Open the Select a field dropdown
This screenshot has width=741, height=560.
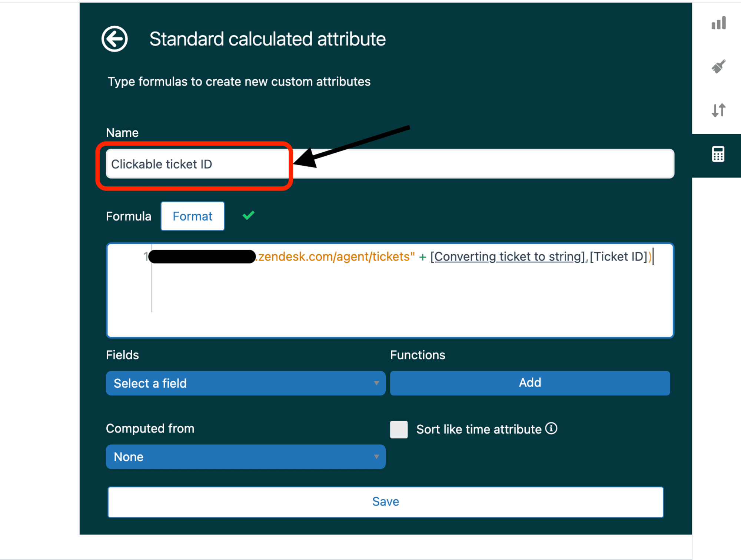pos(246,383)
